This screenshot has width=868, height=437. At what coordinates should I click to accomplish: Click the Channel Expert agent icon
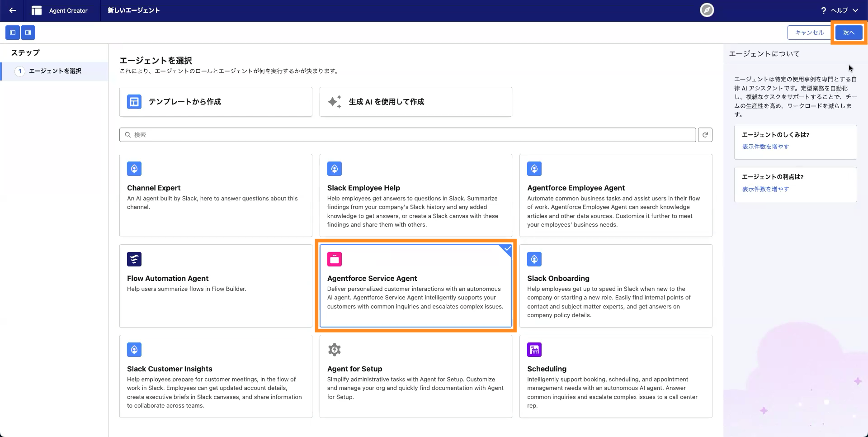[x=134, y=169]
